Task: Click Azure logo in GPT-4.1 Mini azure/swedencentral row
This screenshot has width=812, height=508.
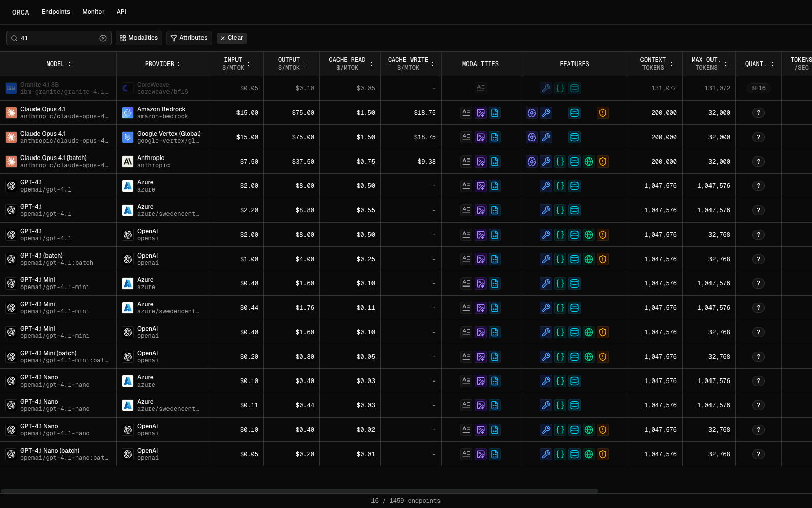Action: 128,308
